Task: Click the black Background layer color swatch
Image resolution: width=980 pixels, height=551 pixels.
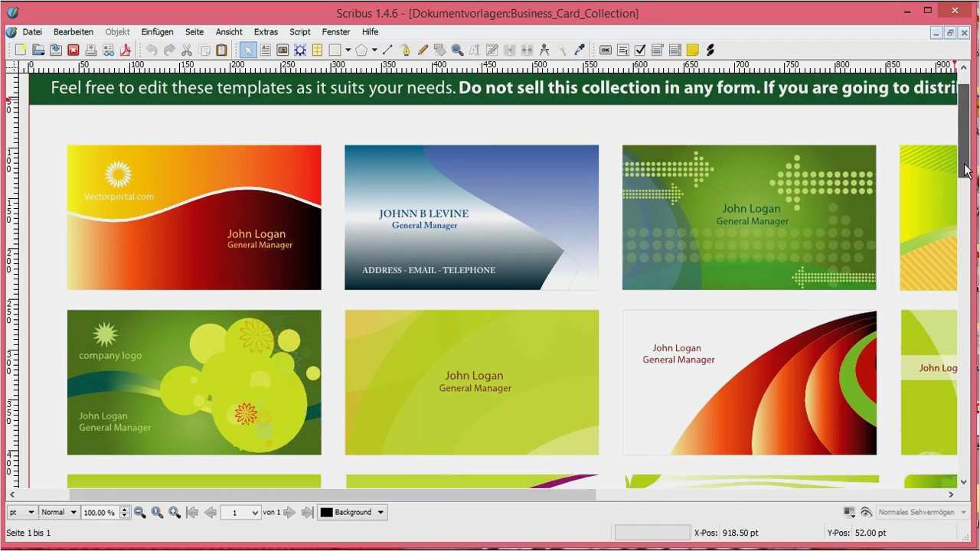Action: (x=326, y=512)
